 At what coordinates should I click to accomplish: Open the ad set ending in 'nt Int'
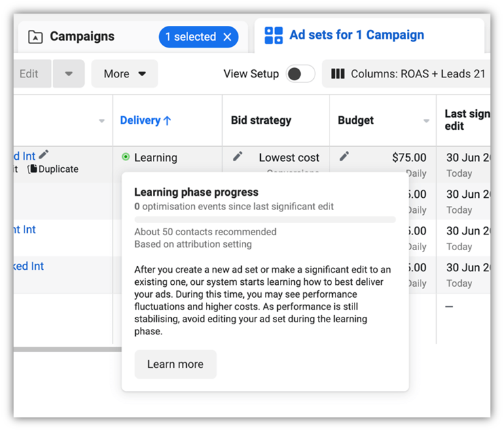24,230
